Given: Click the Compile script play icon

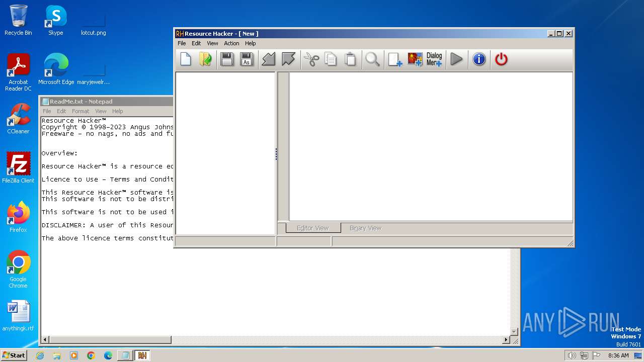Looking at the screenshot, I should click(x=456, y=59).
